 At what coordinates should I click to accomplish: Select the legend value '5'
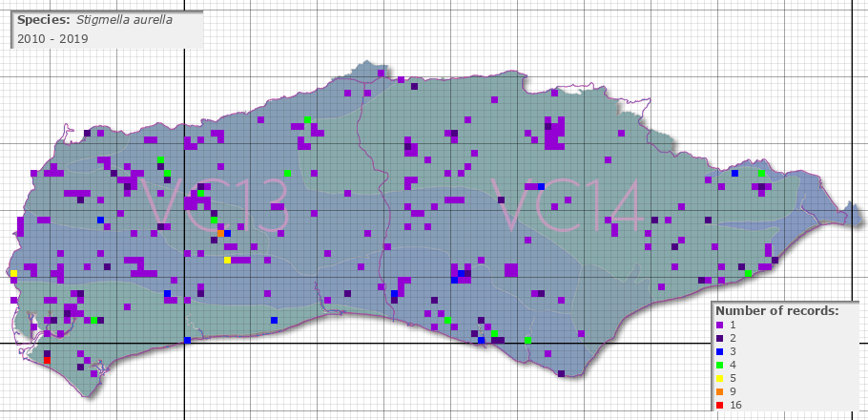click(x=734, y=378)
